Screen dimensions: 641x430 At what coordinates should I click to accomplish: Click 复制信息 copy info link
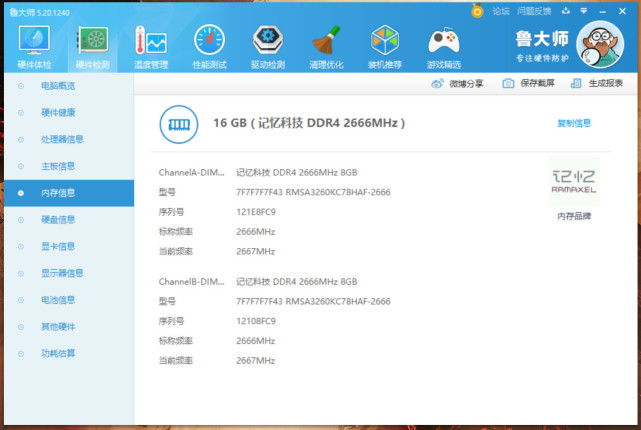tap(574, 123)
